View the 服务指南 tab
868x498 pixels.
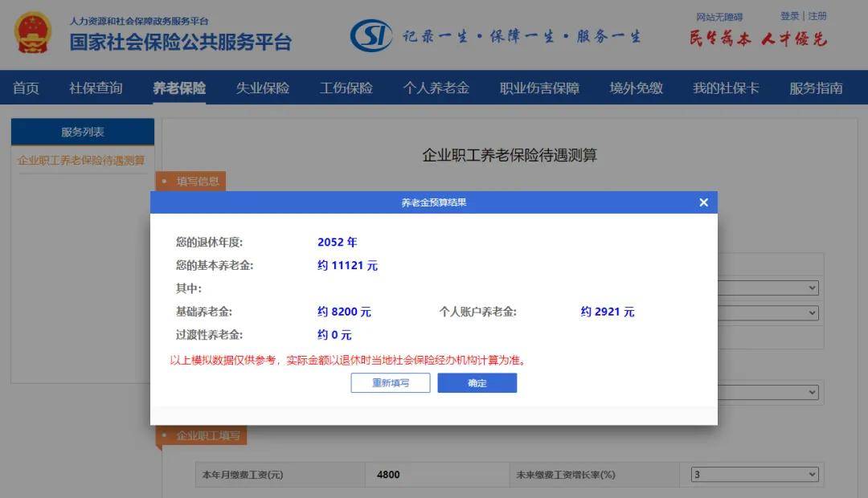click(817, 88)
